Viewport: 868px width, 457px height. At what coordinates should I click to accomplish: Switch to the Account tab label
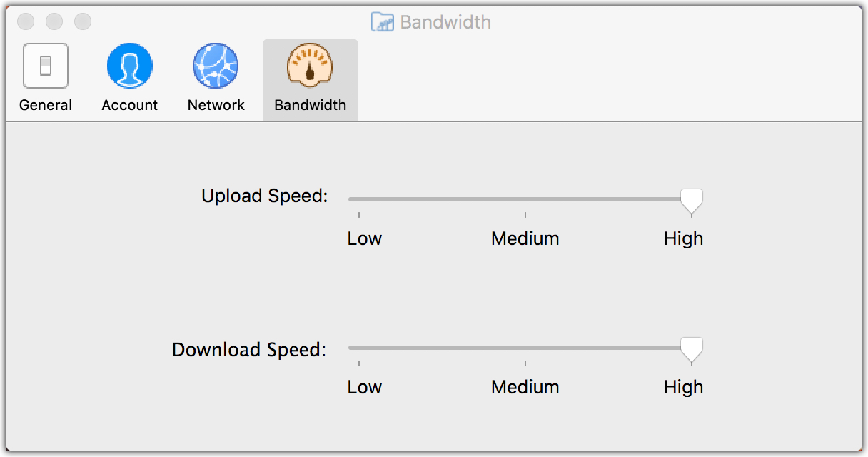click(130, 105)
